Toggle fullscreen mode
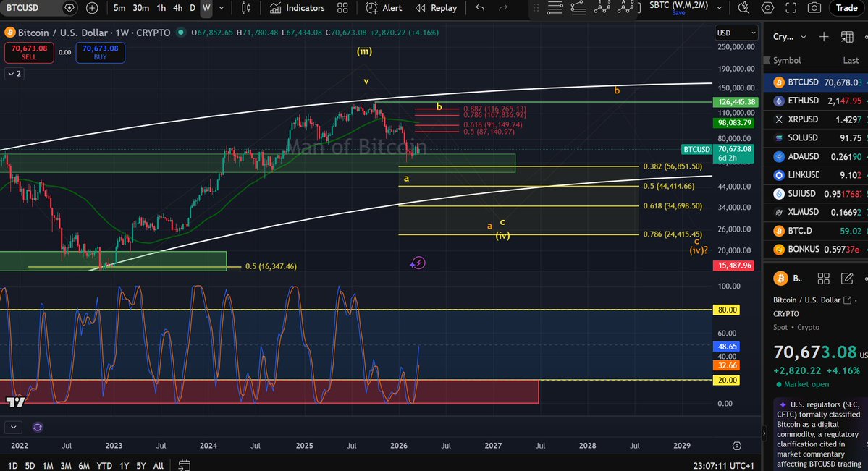Viewport: 868px width, 471px height. coord(791,8)
